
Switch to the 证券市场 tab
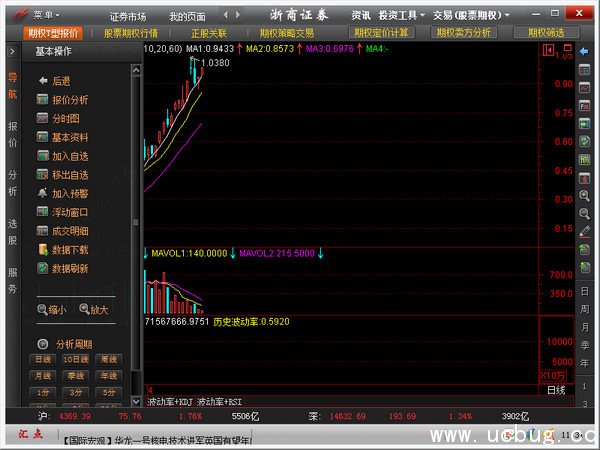click(128, 17)
